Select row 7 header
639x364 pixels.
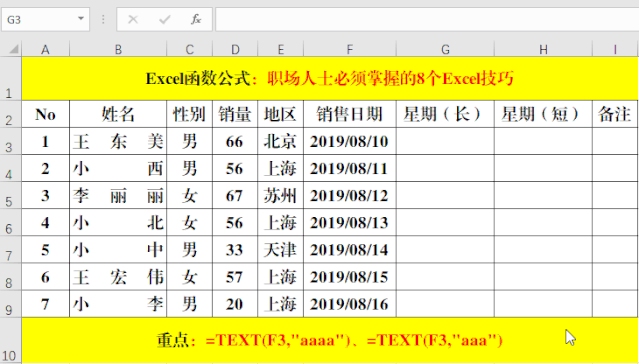(11, 249)
